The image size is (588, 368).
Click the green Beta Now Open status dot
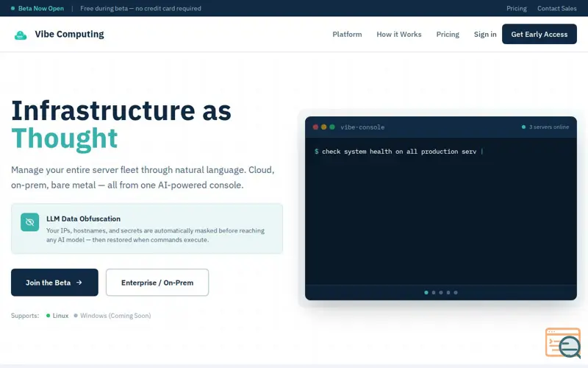(12, 8)
